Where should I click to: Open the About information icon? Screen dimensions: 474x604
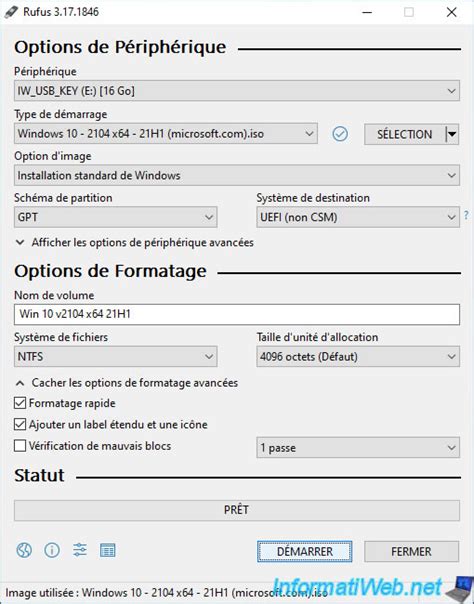(x=52, y=550)
